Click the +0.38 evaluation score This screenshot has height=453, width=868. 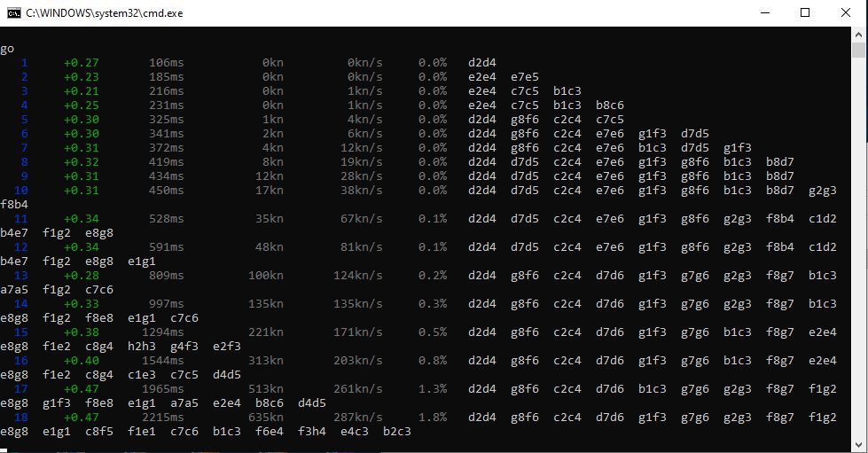point(81,332)
